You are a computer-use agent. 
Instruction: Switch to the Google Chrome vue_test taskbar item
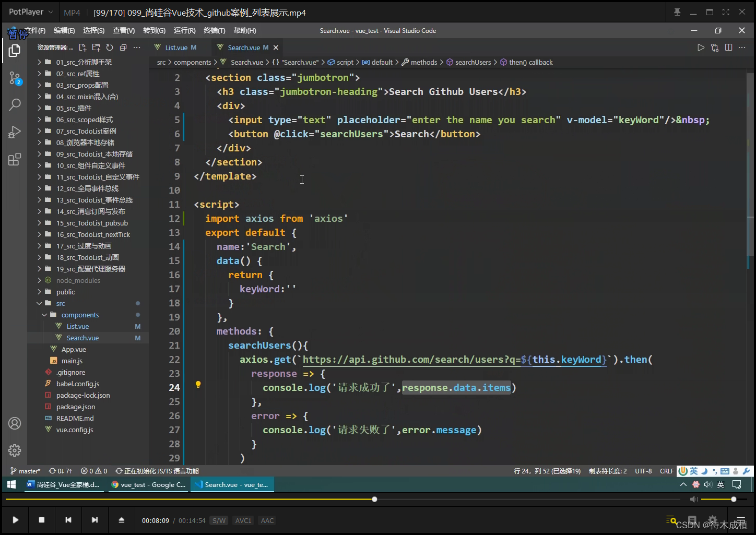(148, 484)
